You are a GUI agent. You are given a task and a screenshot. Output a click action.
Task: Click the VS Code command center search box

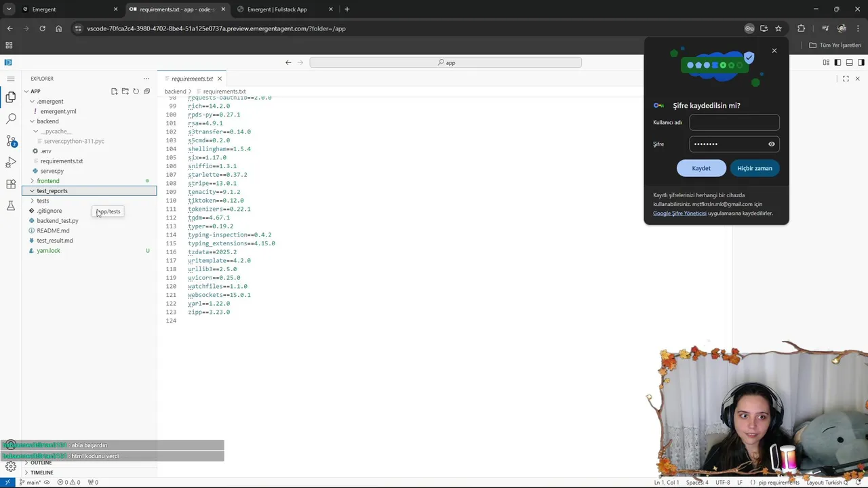tap(446, 62)
